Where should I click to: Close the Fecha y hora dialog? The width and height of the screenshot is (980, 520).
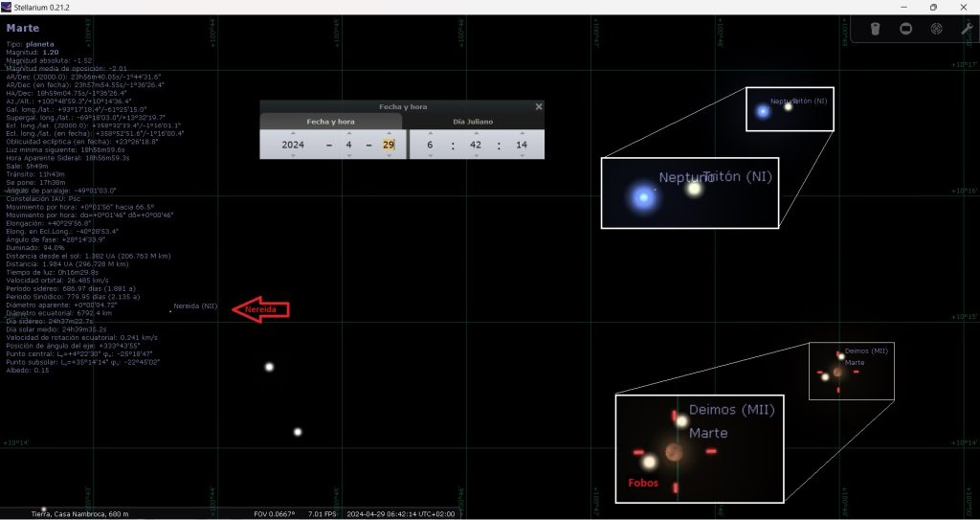point(539,107)
